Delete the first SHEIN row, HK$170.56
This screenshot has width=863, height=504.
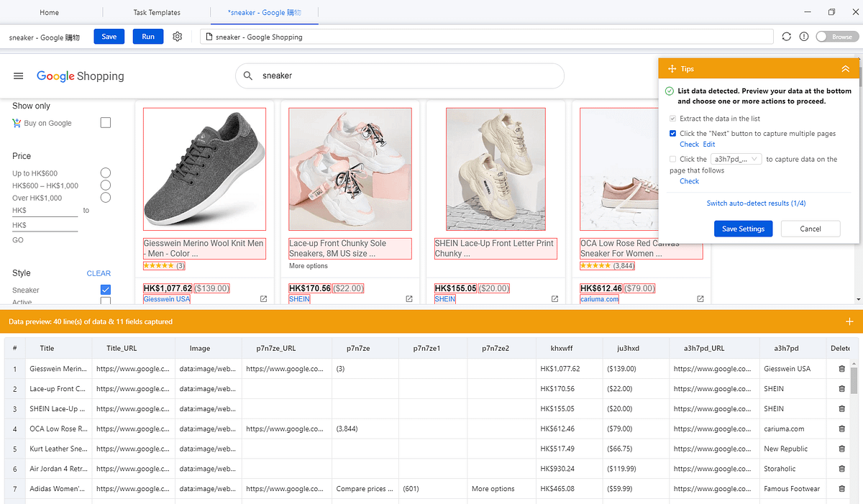pyautogui.click(x=841, y=389)
